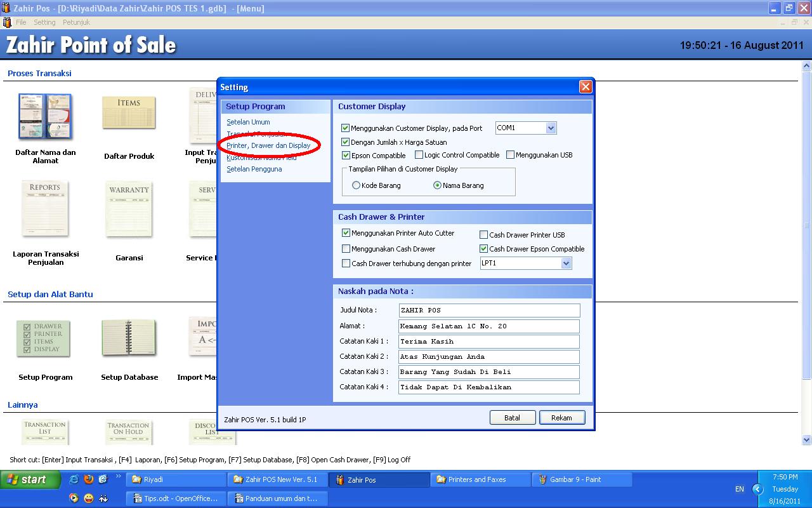Select Setelan Pengguna link

click(x=254, y=169)
